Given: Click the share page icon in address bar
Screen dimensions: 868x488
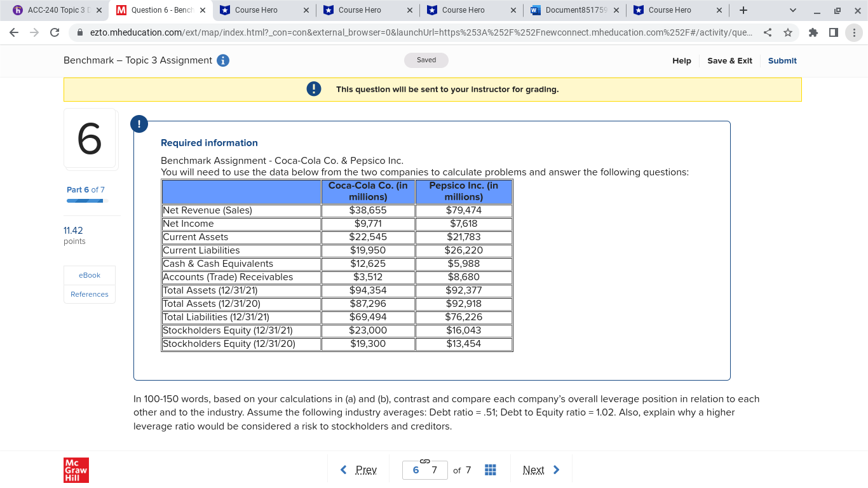Looking at the screenshot, I should [768, 32].
